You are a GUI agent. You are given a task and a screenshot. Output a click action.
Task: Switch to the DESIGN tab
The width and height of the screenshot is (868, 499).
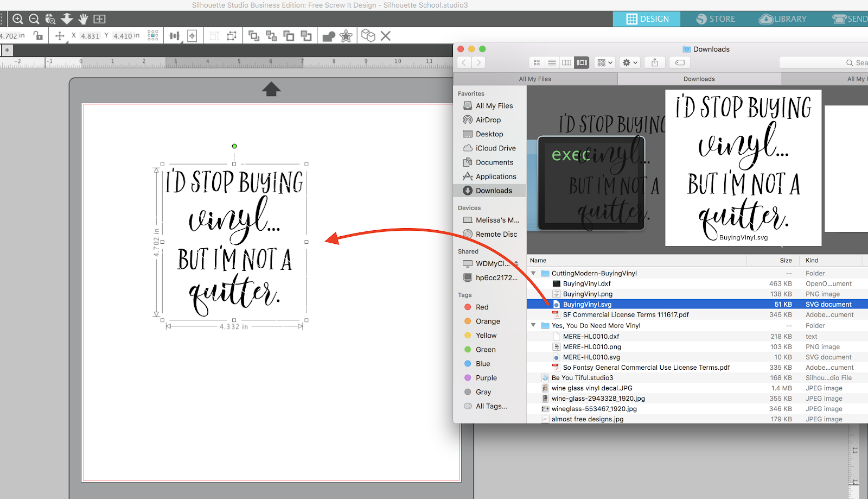(647, 19)
